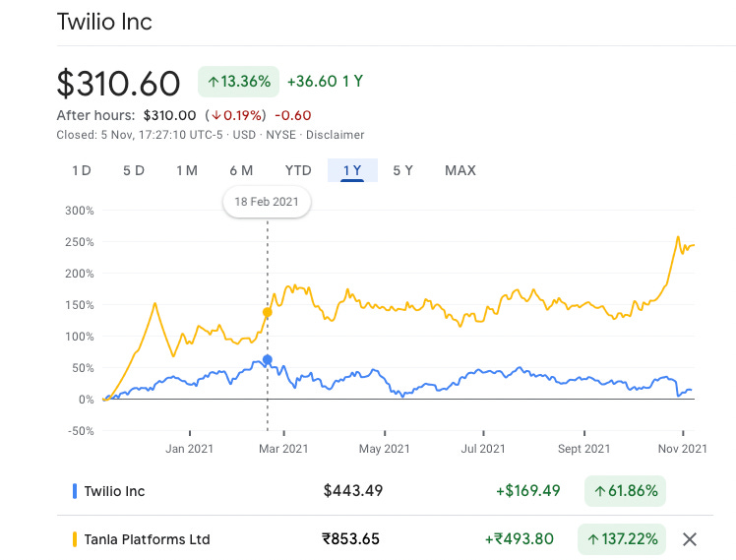Click the blue Twilio legend color bar

point(75,491)
